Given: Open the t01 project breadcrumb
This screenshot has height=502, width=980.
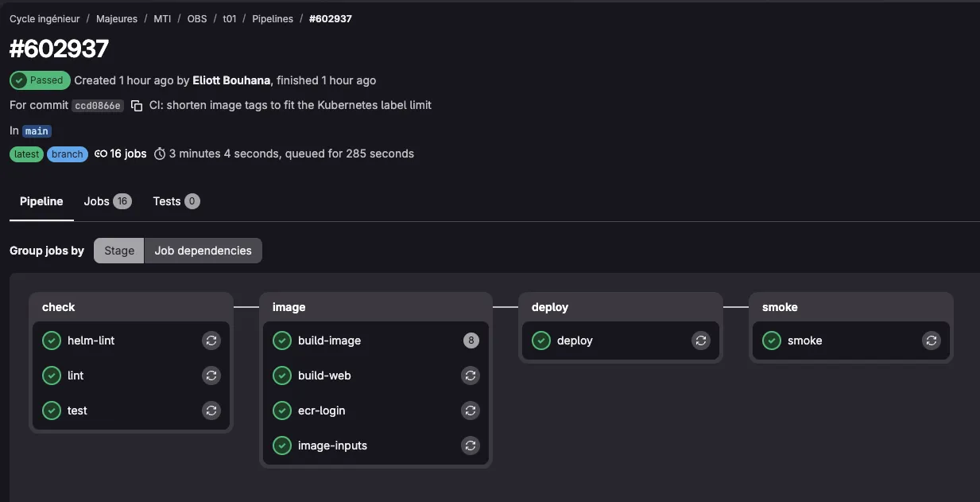Looking at the screenshot, I should (229, 18).
